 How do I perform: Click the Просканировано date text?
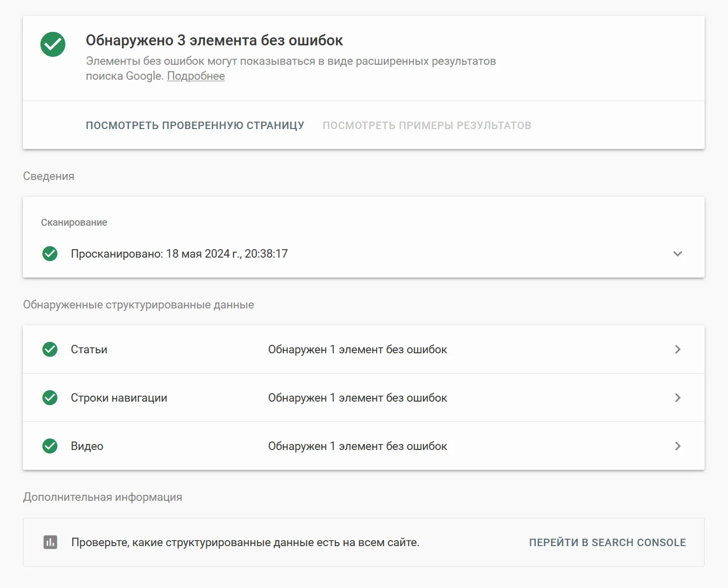point(179,254)
